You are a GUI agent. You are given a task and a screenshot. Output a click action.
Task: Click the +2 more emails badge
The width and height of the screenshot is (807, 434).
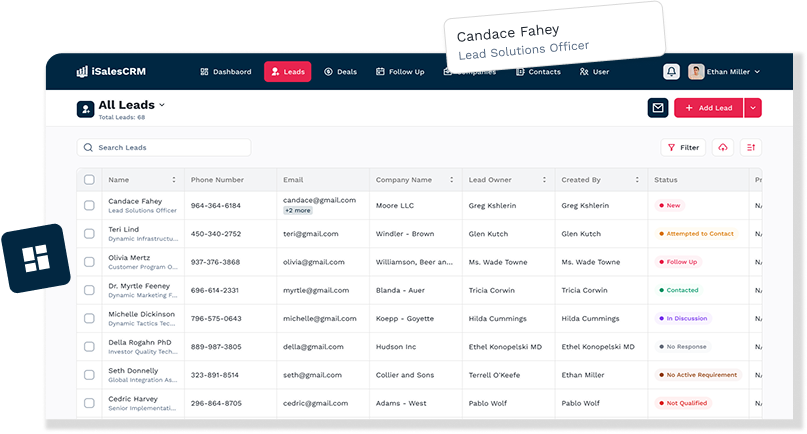(298, 211)
